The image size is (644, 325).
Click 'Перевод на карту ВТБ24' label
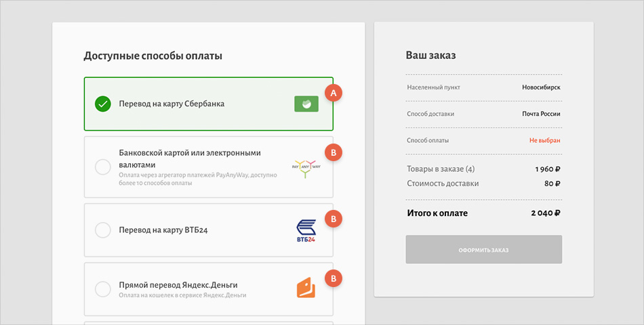click(163, 230)
